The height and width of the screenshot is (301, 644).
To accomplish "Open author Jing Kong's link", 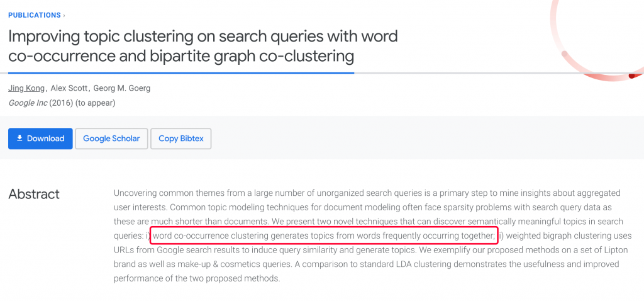I will click(26, 88).
